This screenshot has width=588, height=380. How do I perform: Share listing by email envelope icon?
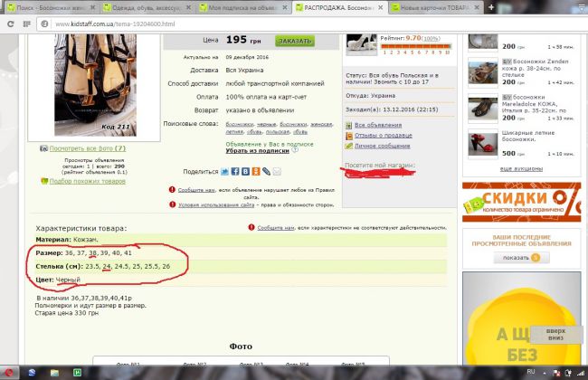point(278,171)
